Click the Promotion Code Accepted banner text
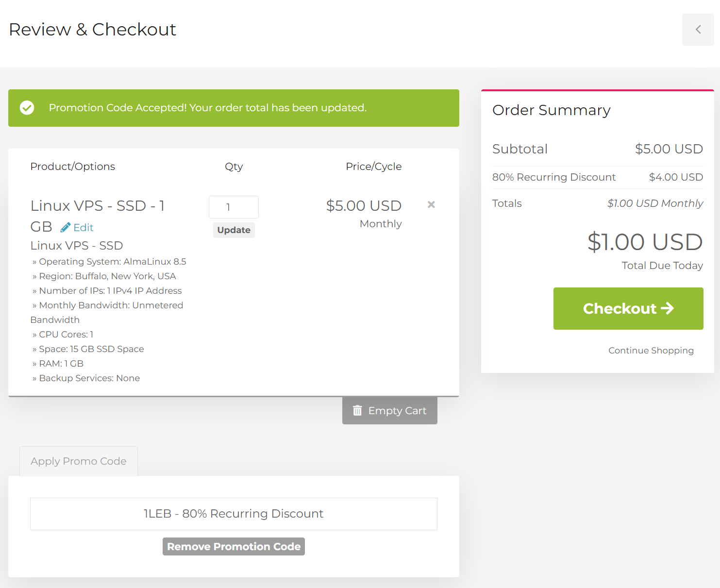 207,108
